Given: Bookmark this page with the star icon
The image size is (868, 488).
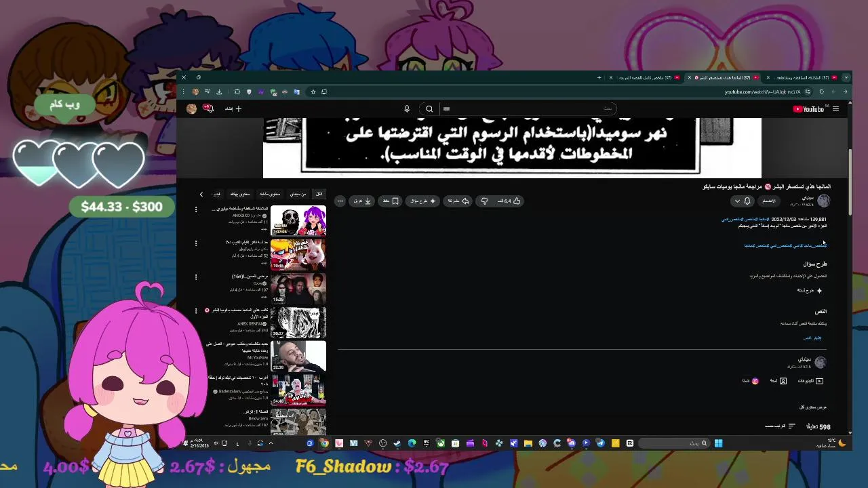Looking at the screenshot, I should [x=313, y=91].
